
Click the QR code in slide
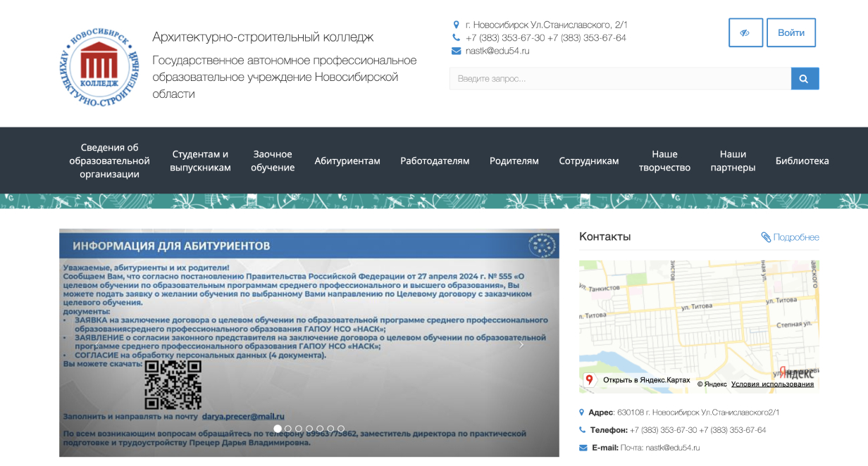click(x=173, y=385)
